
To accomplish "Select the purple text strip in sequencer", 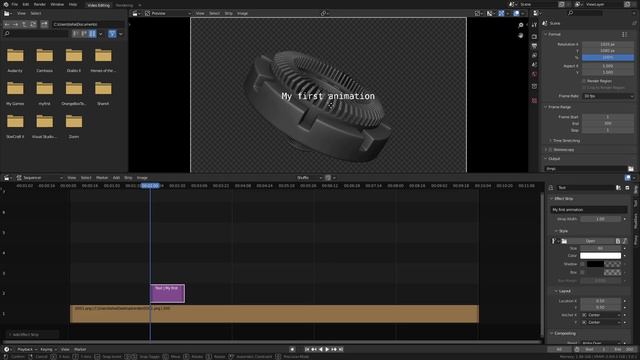I will (x=167, y=293).
